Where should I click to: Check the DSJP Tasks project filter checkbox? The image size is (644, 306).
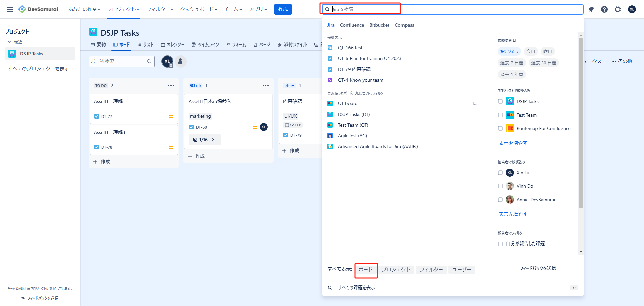tap(500, 101)
